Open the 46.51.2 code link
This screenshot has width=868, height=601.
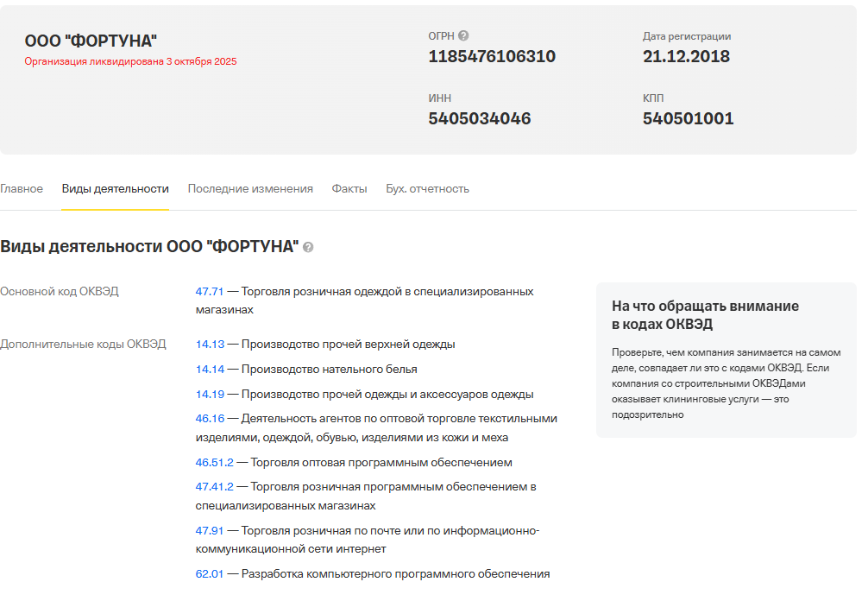click(x=215, y=463)
